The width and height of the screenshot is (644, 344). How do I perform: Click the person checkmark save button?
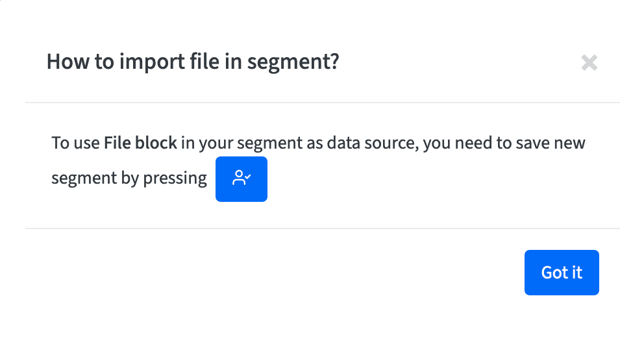point(241,179)
